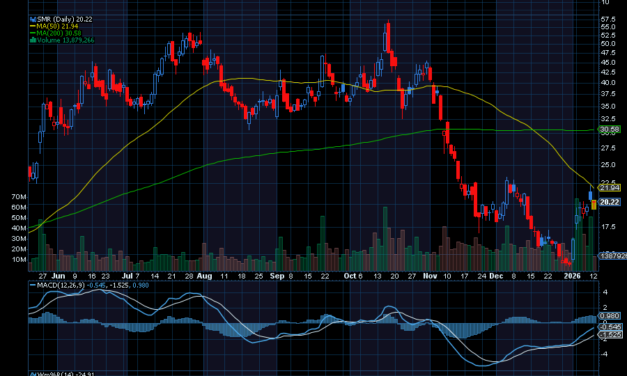Click the "57.5" price scale label
The width and height of the screenshot is (627, 376).
click(608, 19)
